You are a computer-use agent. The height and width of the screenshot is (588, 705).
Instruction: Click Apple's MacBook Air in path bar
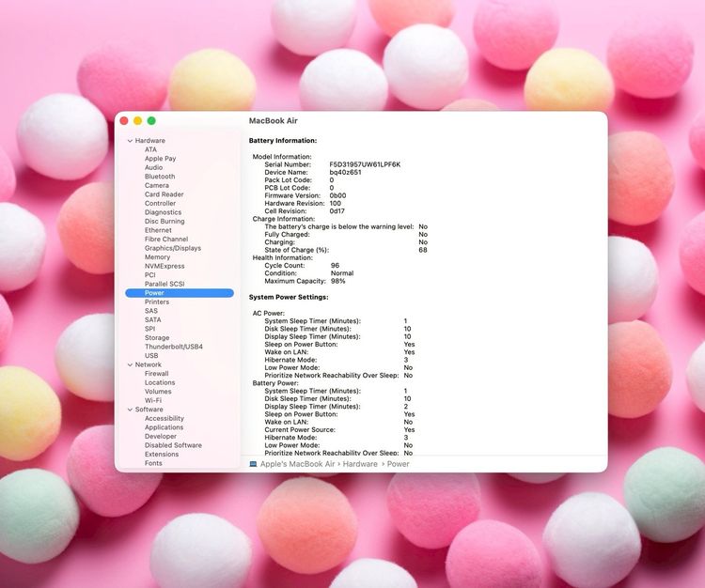click(297, 464)
